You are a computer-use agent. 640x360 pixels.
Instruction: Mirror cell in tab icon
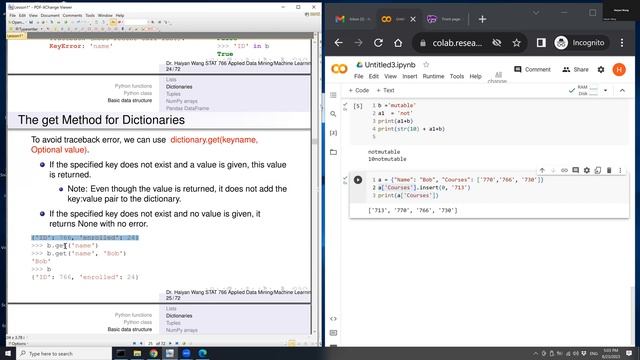tap(598, 170)
